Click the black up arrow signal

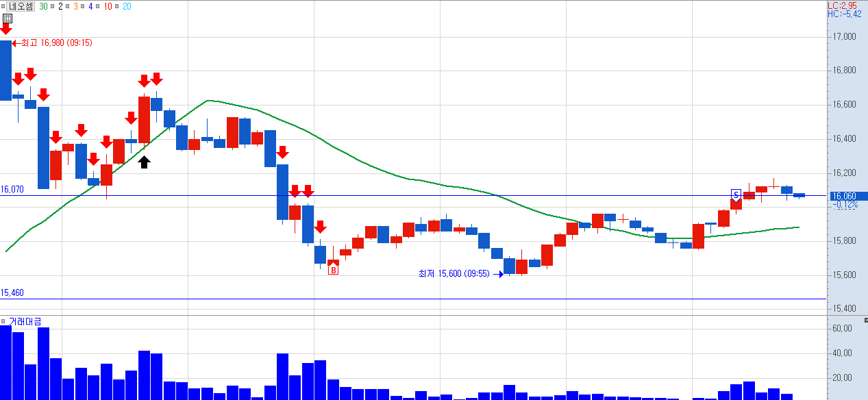pos(143,162)
